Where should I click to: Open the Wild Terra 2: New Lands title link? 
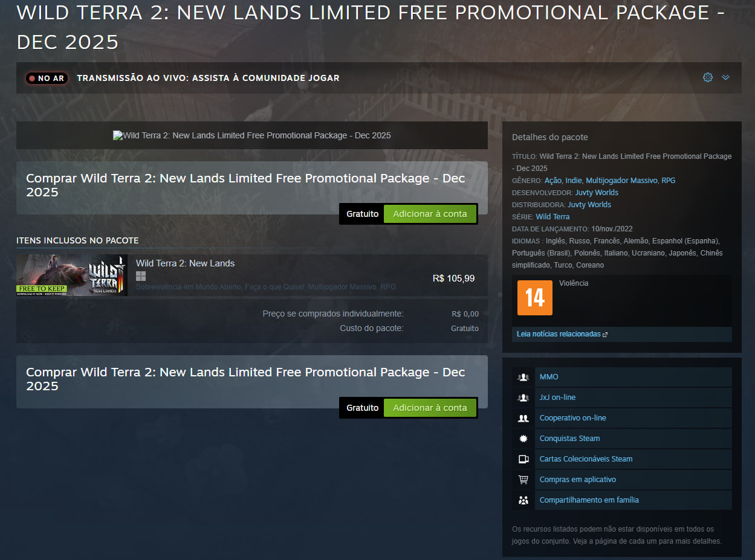point(185,263)
